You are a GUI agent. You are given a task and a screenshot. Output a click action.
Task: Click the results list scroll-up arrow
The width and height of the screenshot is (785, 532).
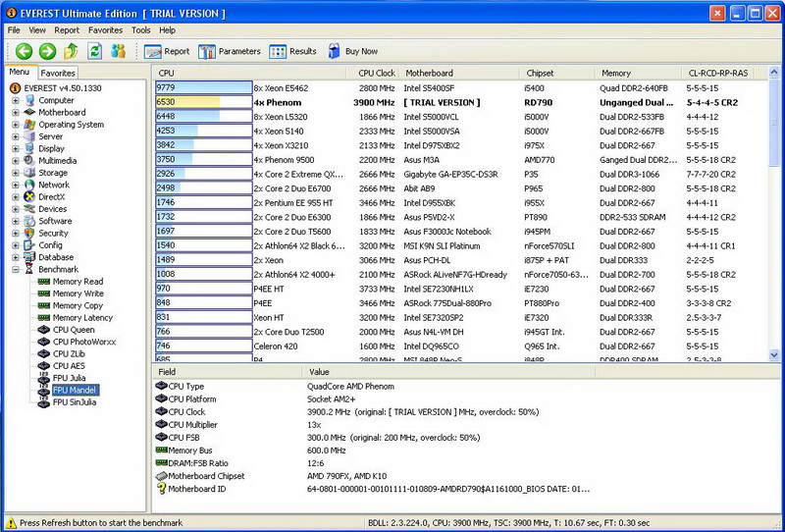click(773, 73)
